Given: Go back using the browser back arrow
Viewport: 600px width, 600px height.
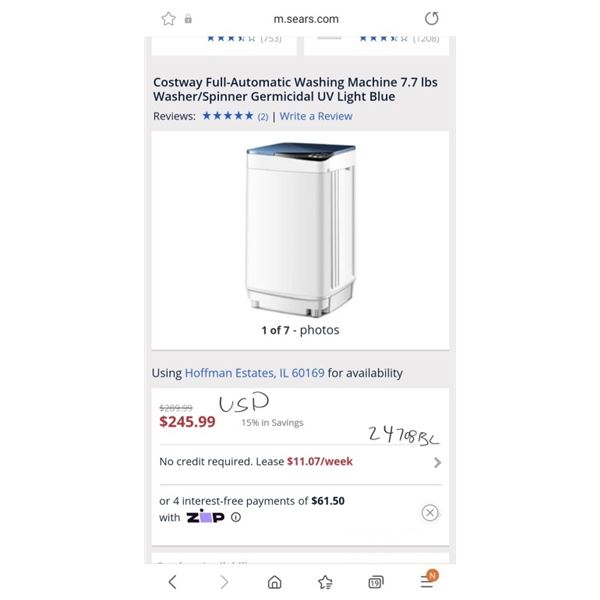Looking at the screenshot, I should click(x=173, y=582).
